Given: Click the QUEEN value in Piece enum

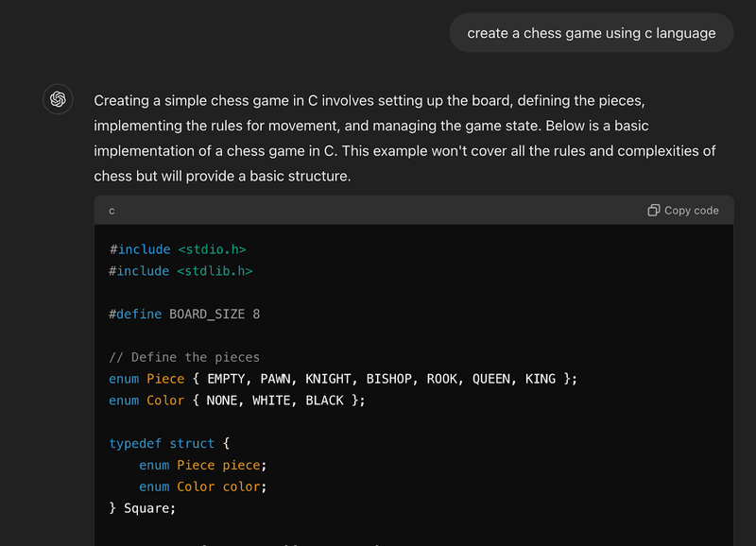Looking at the screenshot, I should click(489, 379).
